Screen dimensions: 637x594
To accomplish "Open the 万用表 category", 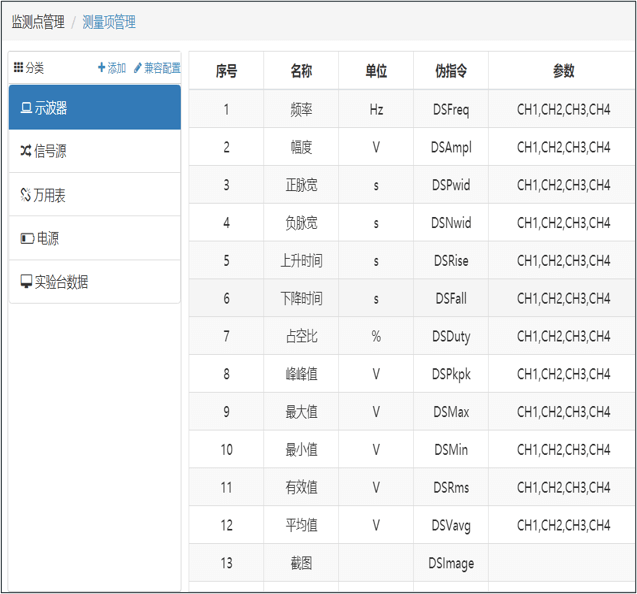I will point(50,195).
